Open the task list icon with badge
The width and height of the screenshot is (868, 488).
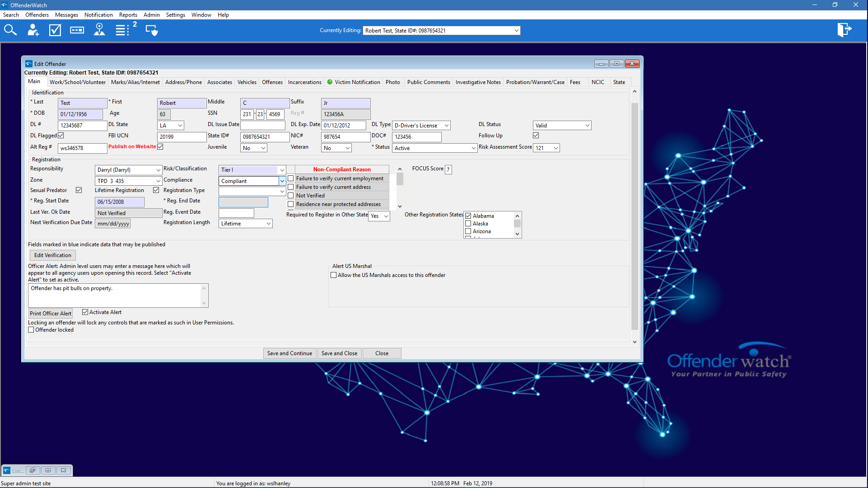tap(123, 30)
